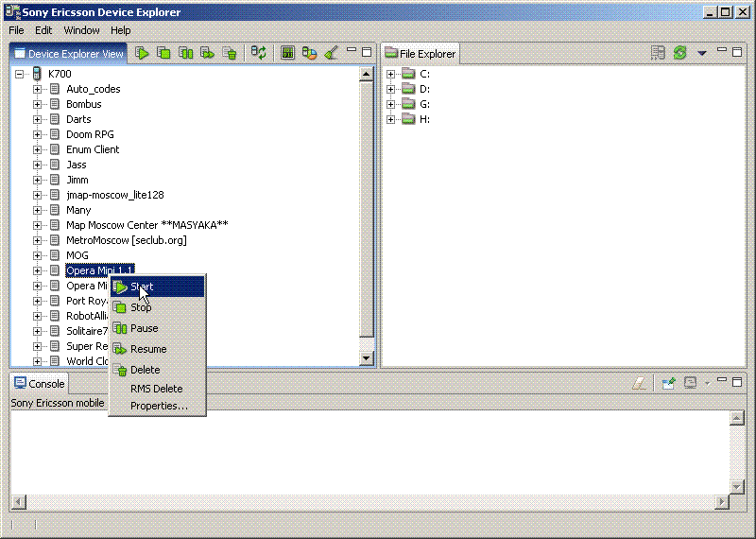Viewport: 756px width, 539px height.
Task: Choose Pause from the context menu
Action: 157,328
